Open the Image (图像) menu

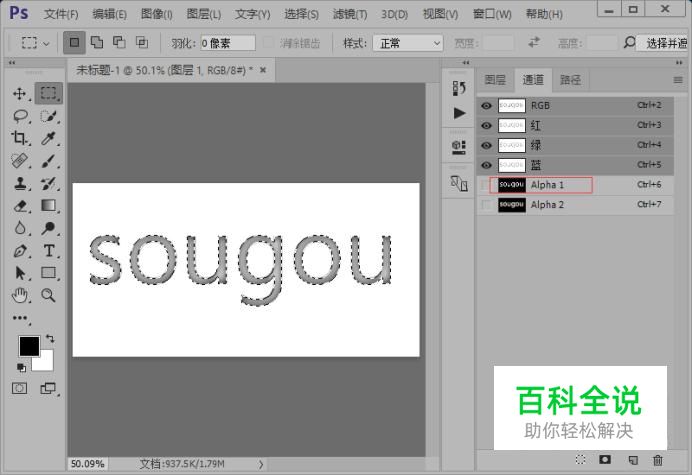156,14
